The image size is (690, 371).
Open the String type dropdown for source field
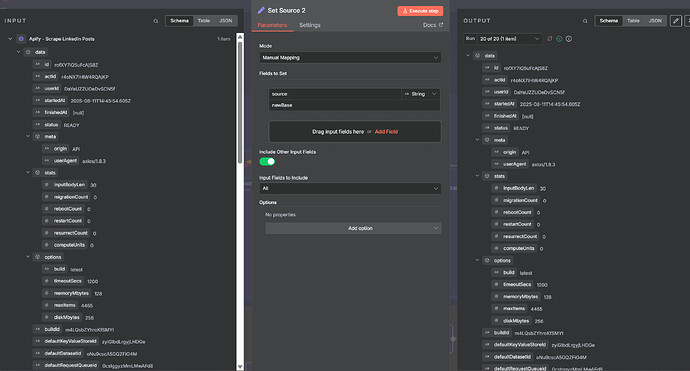(420, 94)
